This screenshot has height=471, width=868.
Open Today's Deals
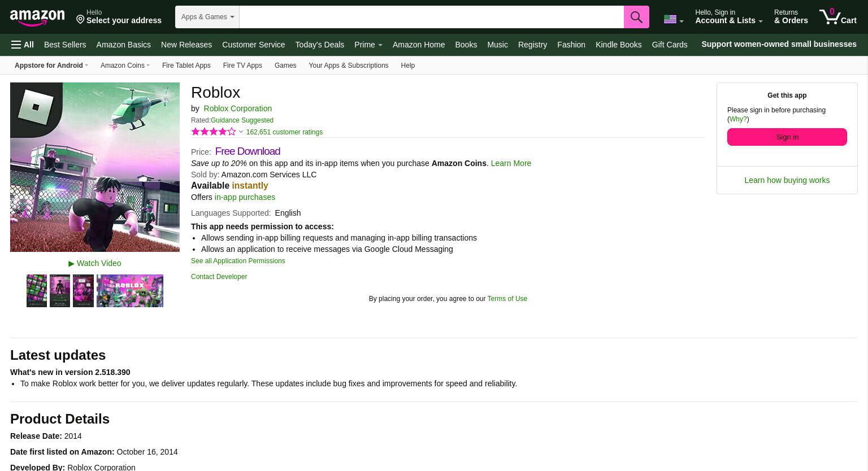(x=319, y=45)
